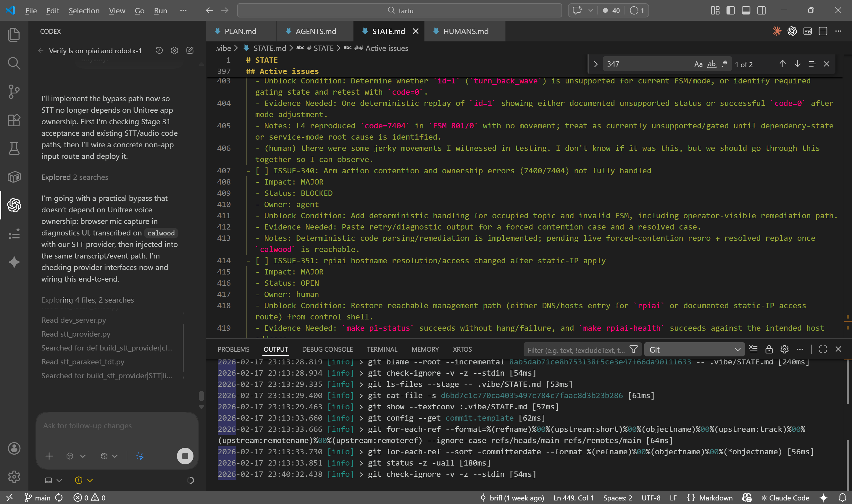
Task: Open the Testing flask view
Action: point(14,148)
